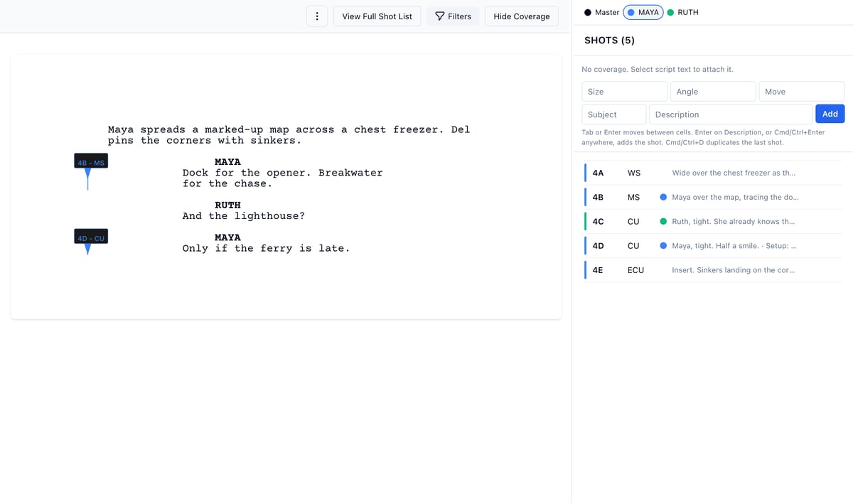Focus the Description input field

pyautogui.click(x=731, y=114)
